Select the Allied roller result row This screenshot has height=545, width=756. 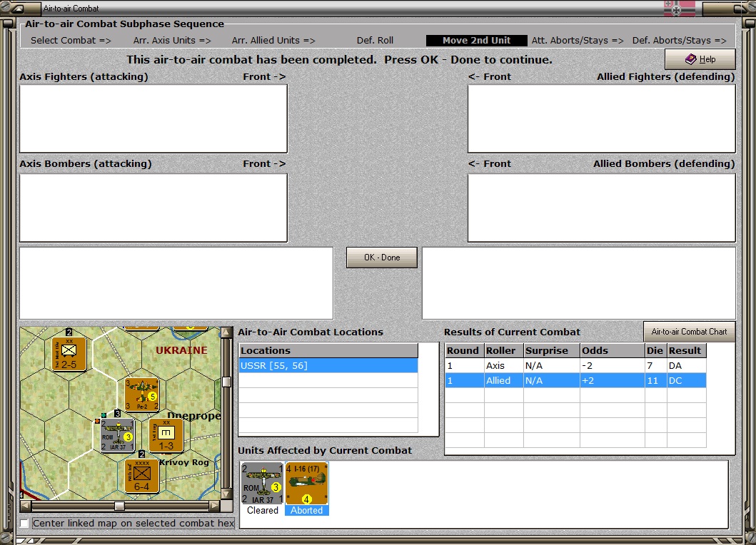tap(575, 381)
